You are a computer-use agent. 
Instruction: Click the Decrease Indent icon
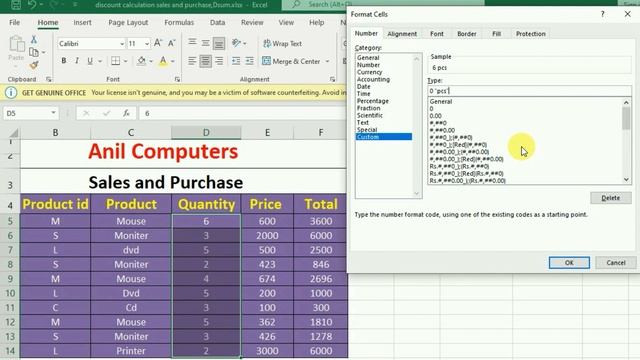[x=236, y=61]
